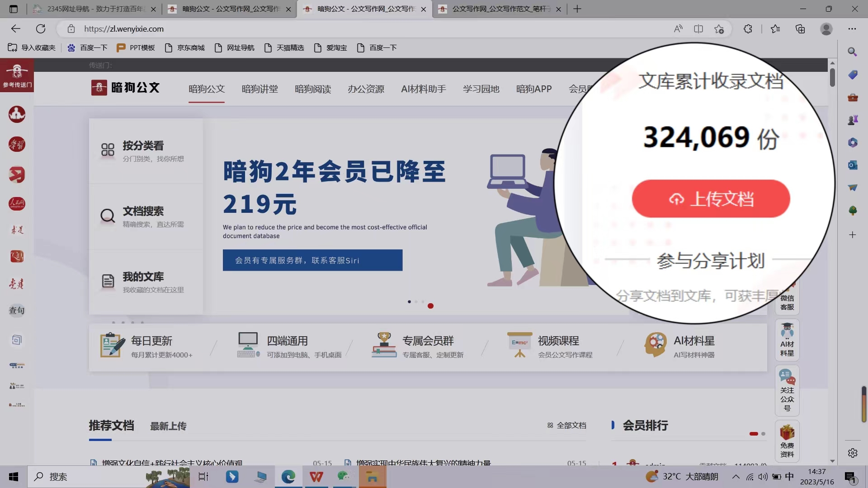Click the browser back arrow
This screenshot has width=868, height=488.
[x=16, y=29]
